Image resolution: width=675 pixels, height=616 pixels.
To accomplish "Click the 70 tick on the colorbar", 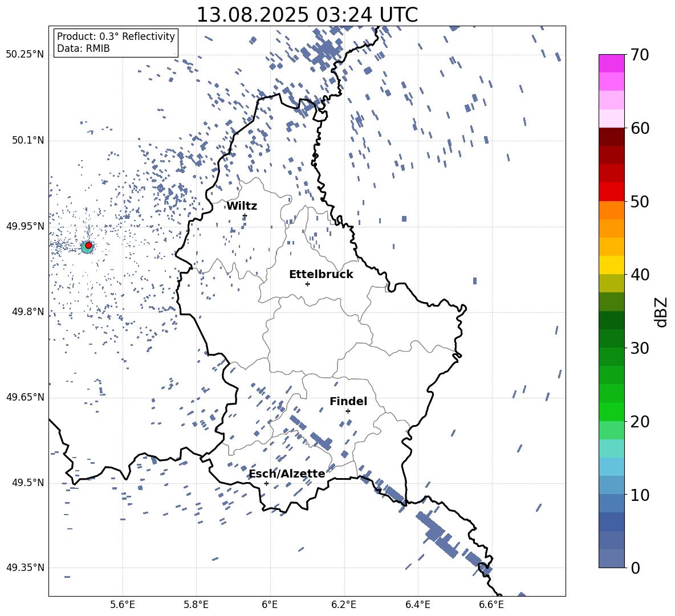I will pyautogui.click(x=640, y=55).
